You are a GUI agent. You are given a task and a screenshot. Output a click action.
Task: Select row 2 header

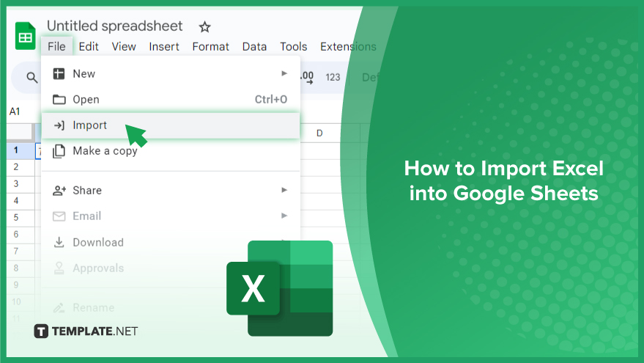pos(16,167)
